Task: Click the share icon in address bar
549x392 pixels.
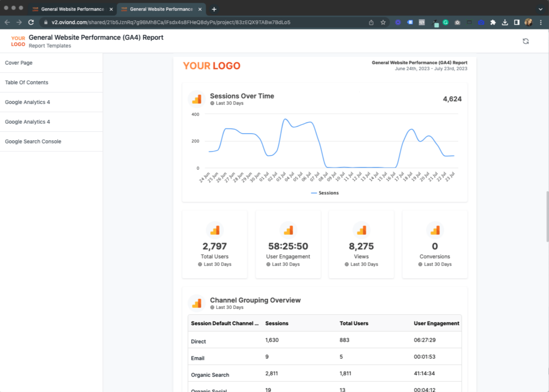Action: tap(371, 22)
